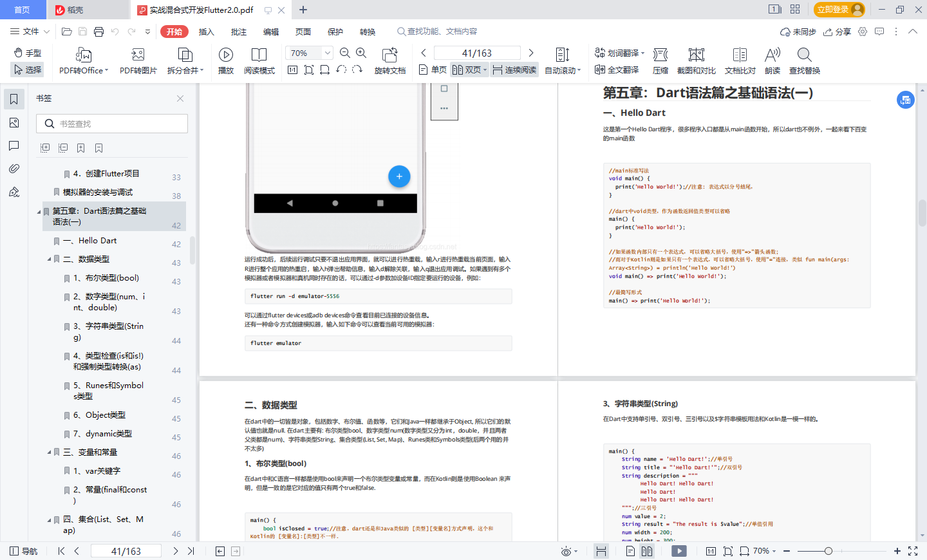Image resolution: width=927 pixels, height=560 pixels.
Task: Switch to 单页 single page view
Action: click(433, 70)
